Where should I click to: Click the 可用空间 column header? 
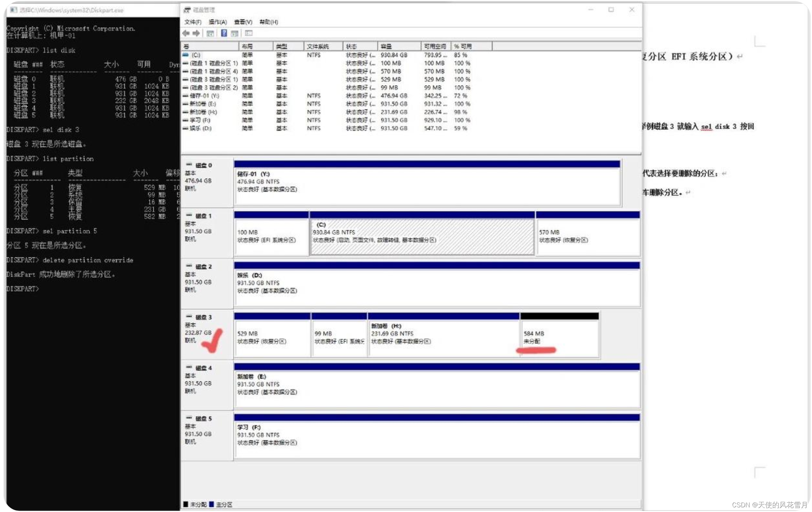436,46
